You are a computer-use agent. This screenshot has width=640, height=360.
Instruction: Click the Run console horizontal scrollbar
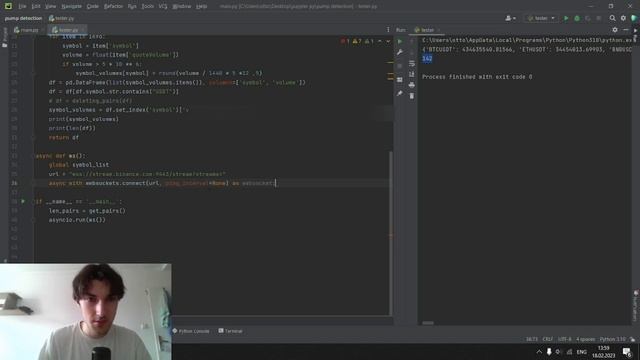point(428,323)
